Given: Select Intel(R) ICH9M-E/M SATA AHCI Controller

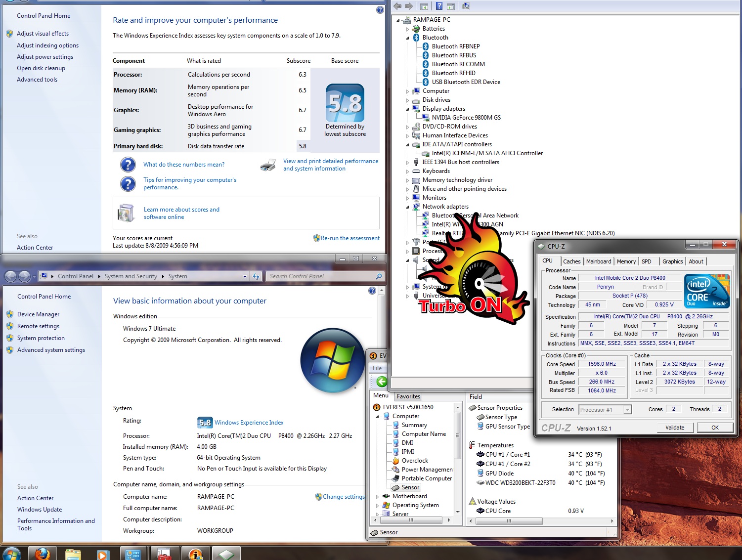Looking at the screenshot, I should coord(487,153).
